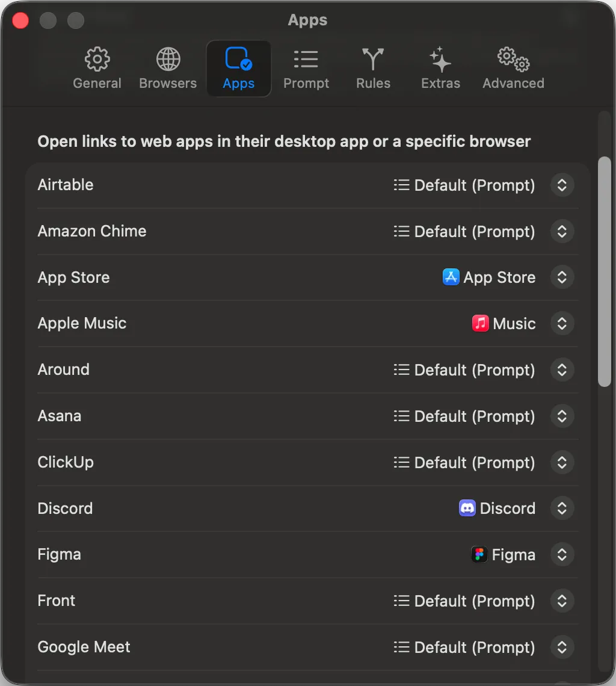616x686 pixels.
Task: Open the Around row dropdown arrows
Action: 562,369
